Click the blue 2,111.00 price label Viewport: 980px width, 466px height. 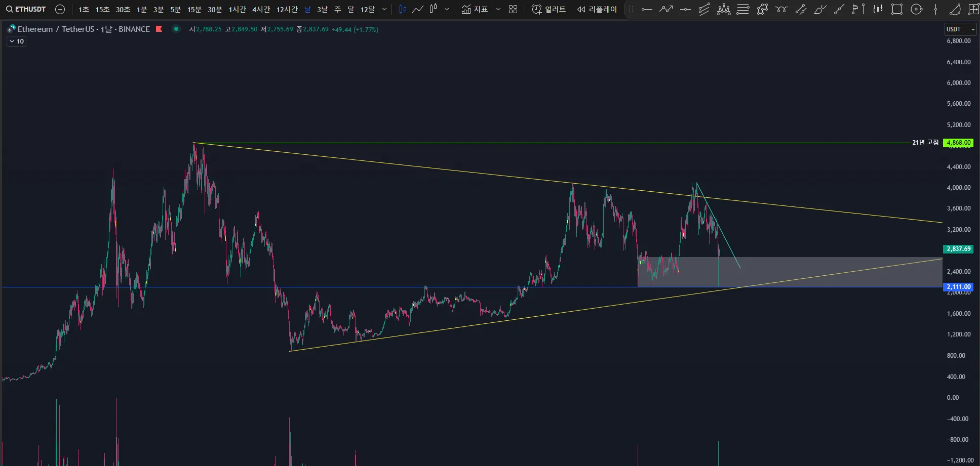958,287
